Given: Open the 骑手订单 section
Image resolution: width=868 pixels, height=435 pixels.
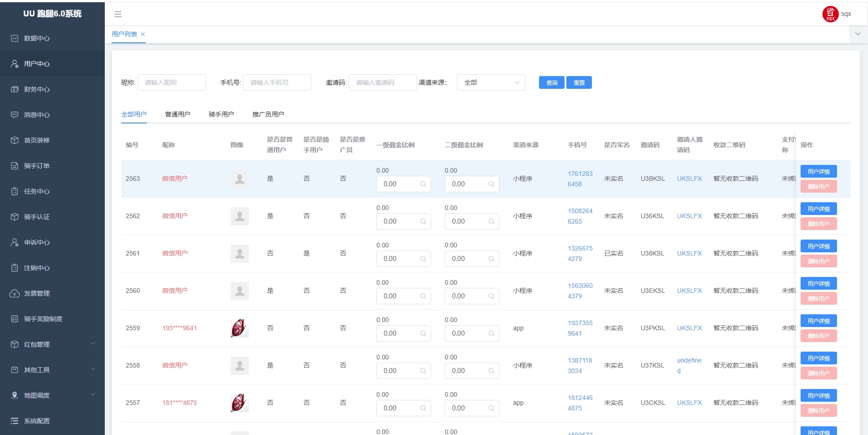Looking at the screenshot, I should pos(36,166).
